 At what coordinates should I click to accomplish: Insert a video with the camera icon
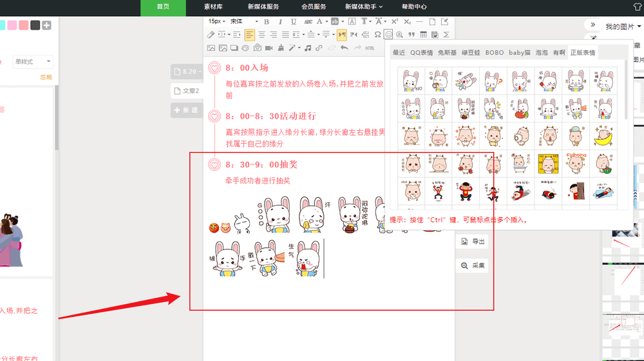[269, 48]
